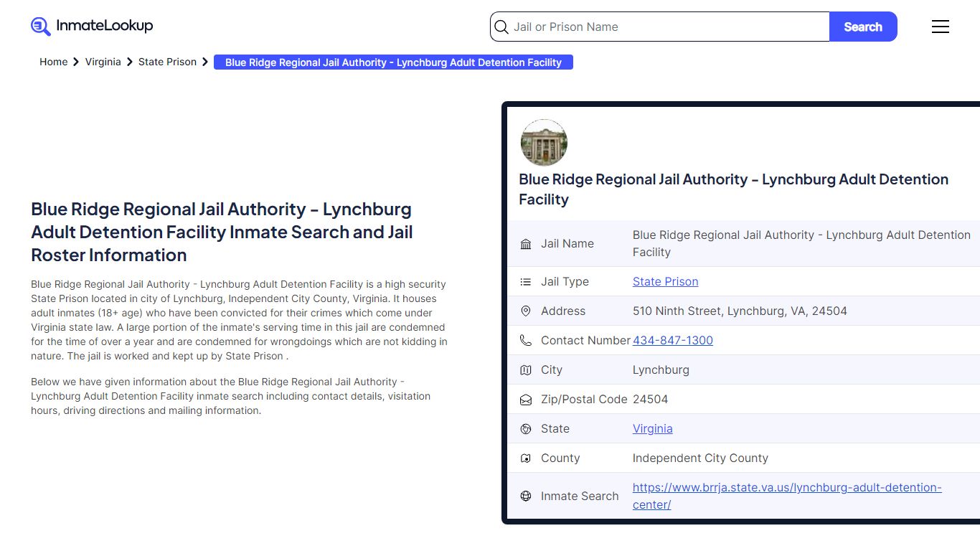Click the State globe icon
Image resolution: width=980 pixels, height=551 pixels.
coord(526,429)
